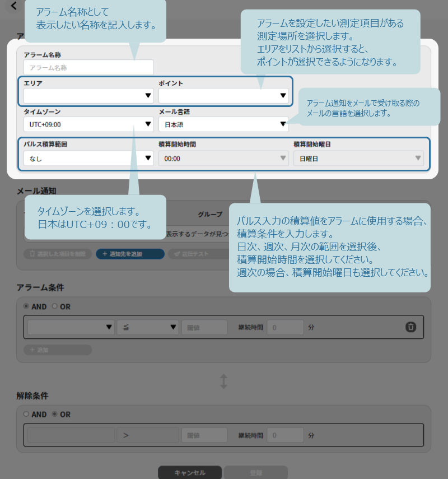Viewport: 448px width, 479px height.
Task: Open the メール言語 日本語 dropdown
Action: pyautogui.click(x=223, y=124)
